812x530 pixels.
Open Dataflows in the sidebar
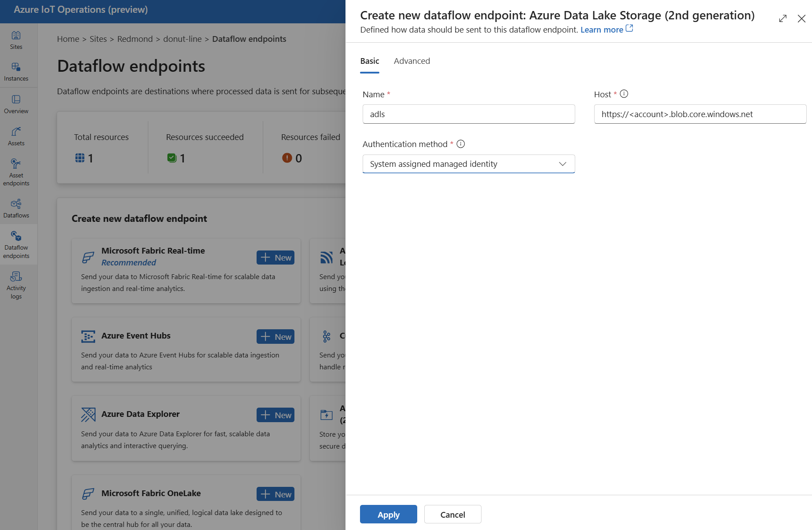point(16,209)
